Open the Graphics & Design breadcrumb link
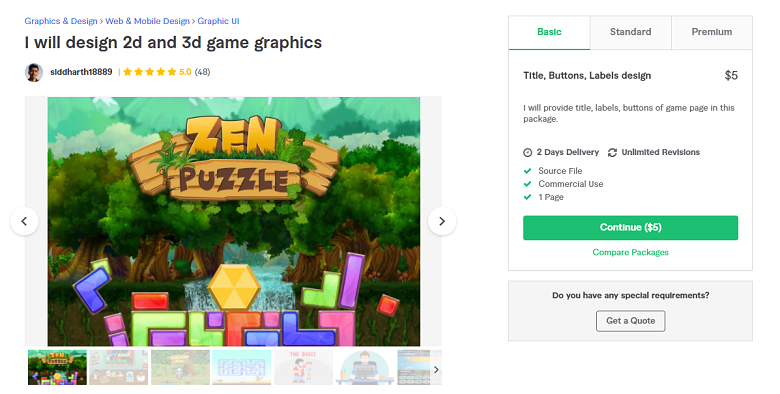The image size is (780, 394). tap(61, 21)
